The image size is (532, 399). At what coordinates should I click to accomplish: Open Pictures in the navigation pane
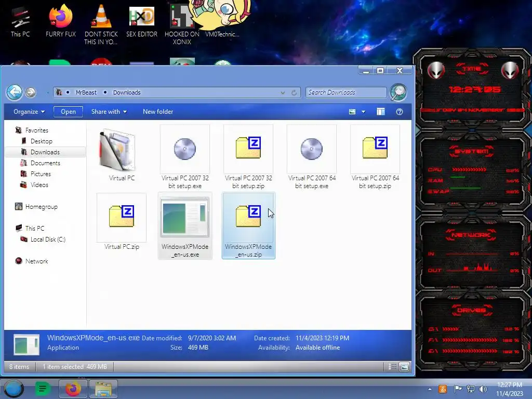(41, 174)
